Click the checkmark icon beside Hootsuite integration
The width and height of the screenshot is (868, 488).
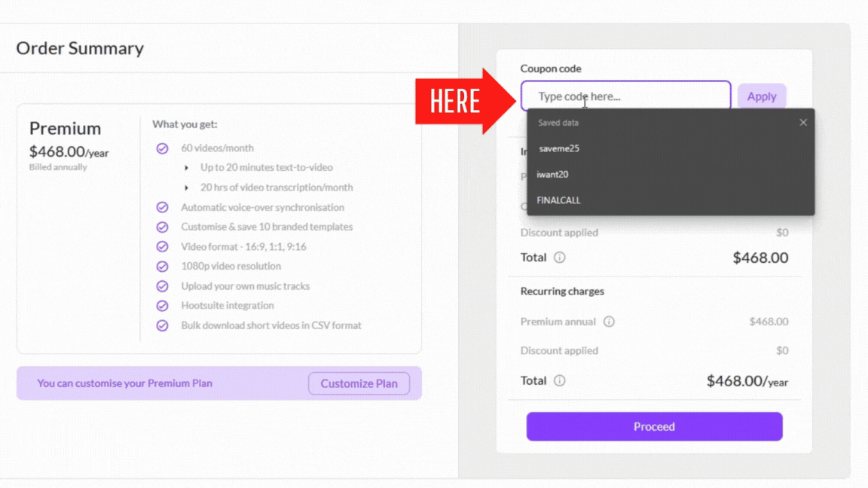pyautogui.click(x=162, y=306)
